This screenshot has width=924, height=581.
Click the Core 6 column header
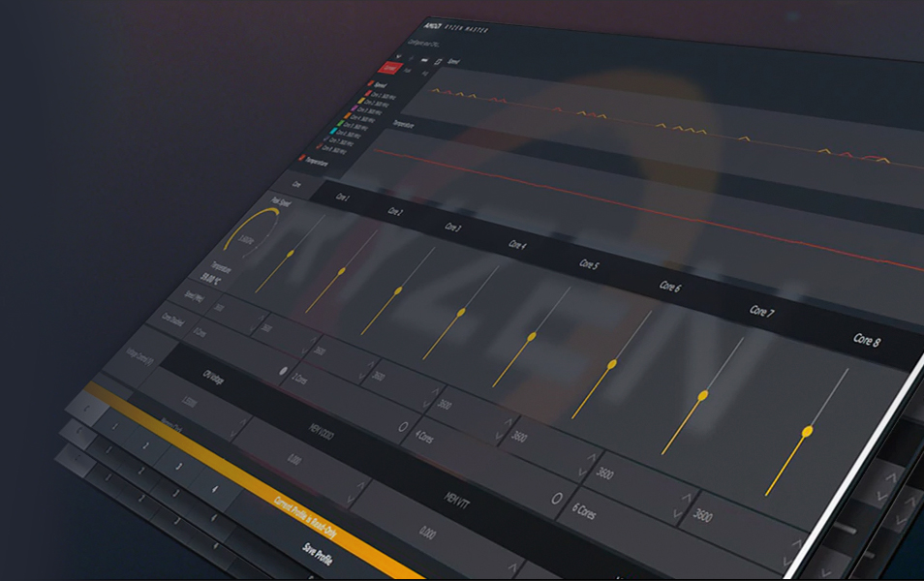point(670,287)
